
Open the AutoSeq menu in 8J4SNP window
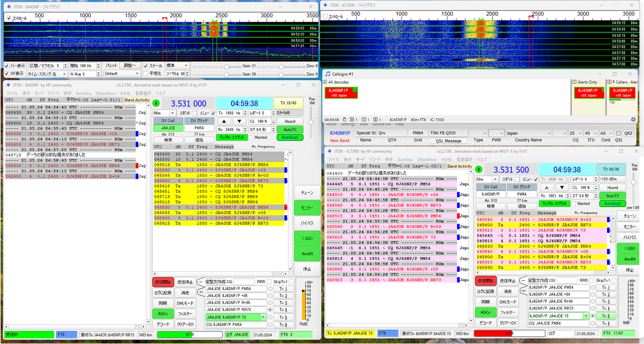(83, 93)
